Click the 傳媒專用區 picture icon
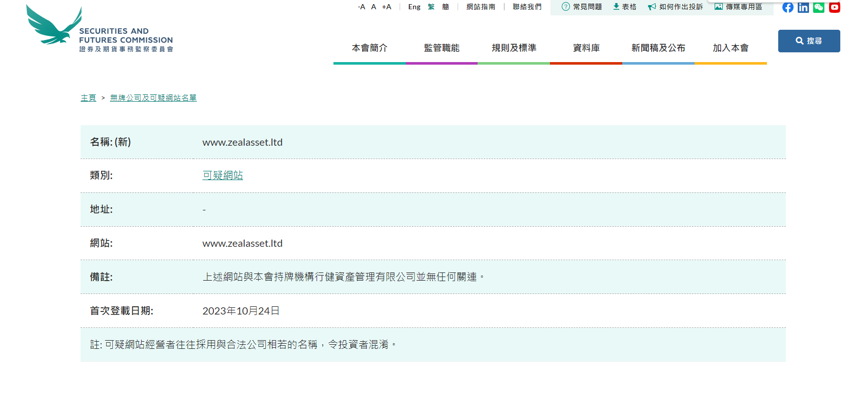 (x=719, y=7)
